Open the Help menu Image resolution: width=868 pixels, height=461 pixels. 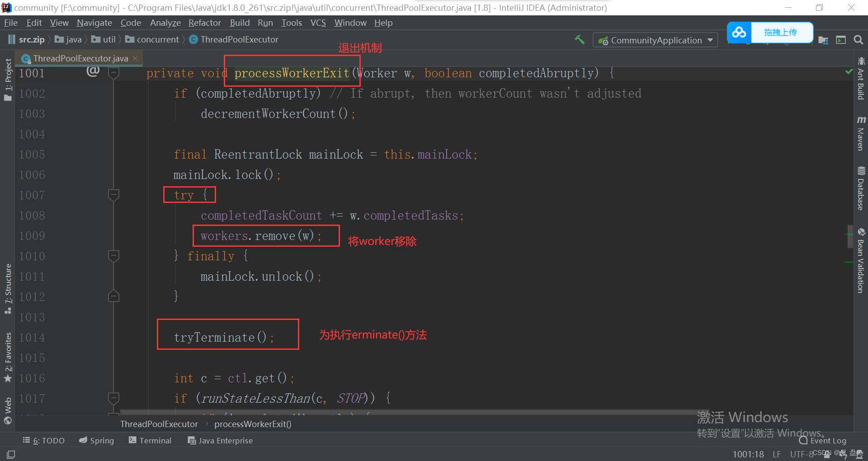click(383, 23)
